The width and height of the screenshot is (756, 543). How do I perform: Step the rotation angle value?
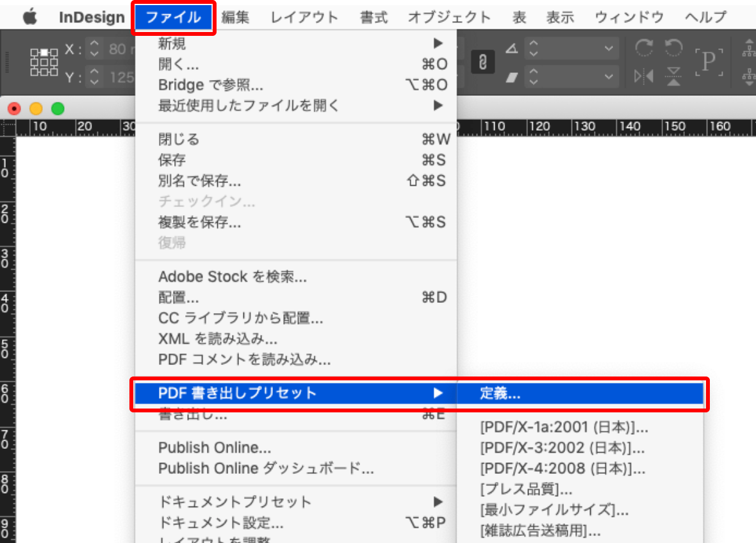coord(533,48)
